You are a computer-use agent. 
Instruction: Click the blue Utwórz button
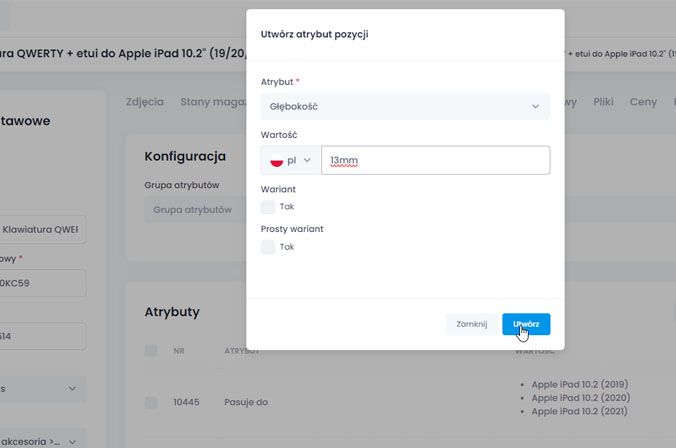click(526, 324)
